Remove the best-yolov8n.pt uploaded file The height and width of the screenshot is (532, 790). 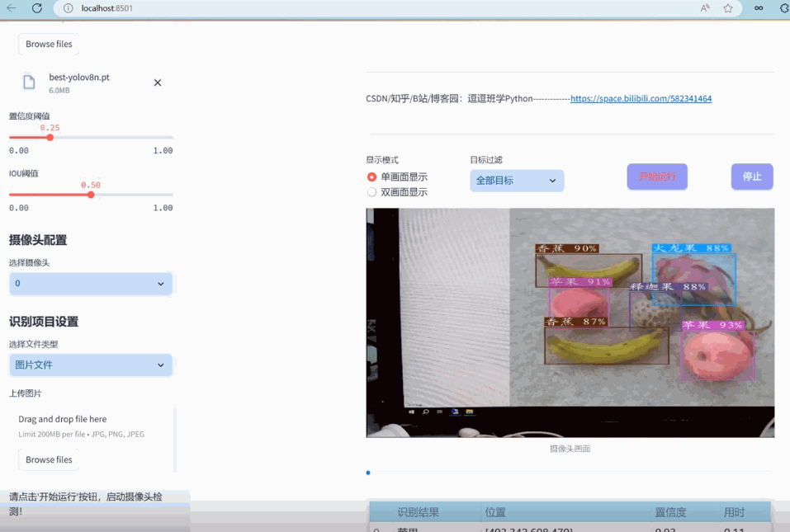point(158,82)
